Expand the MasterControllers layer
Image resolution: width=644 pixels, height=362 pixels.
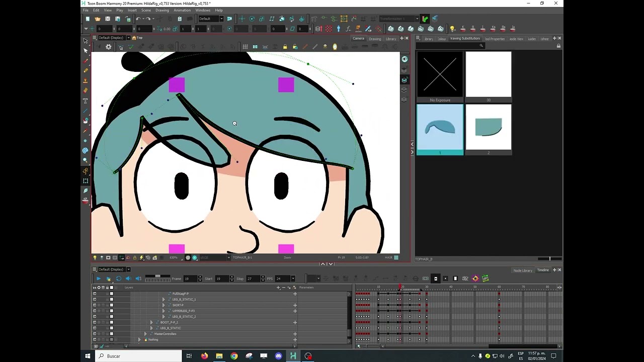[145, 334]
